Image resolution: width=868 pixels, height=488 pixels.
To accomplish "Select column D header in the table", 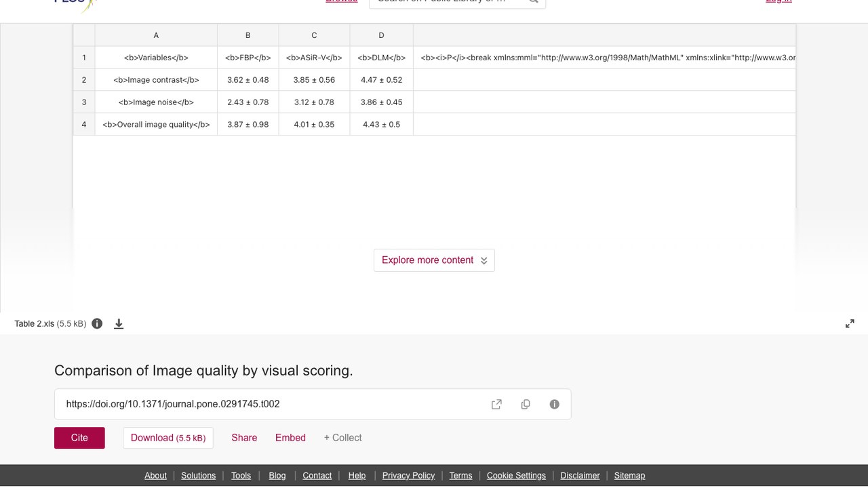I will coord(381,35).
